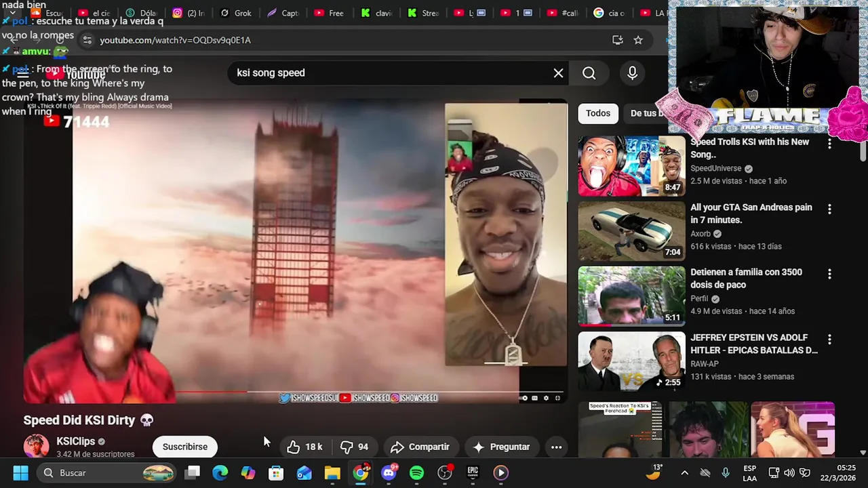Click the Preguntar button
The image size is (868, 488).
pos(501,447)
